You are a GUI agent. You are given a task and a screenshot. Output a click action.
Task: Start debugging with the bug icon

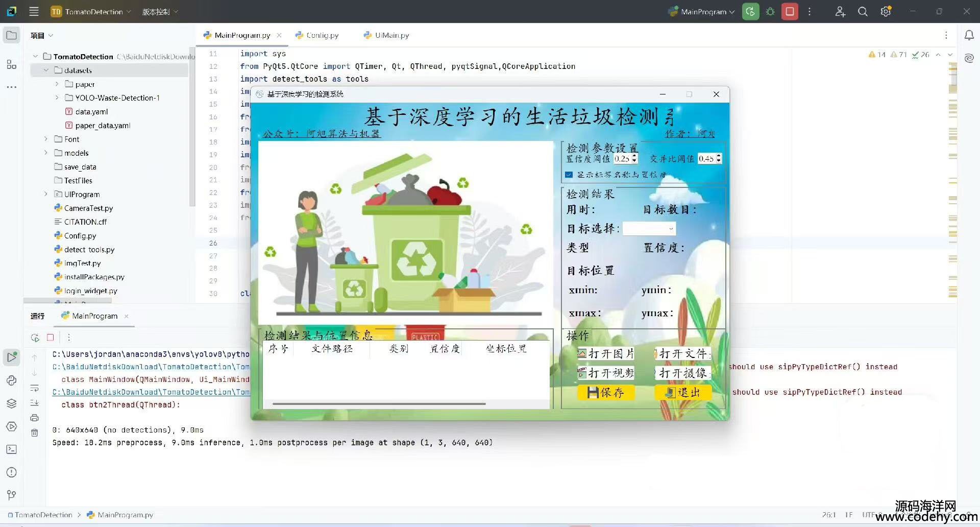click(770, 11)
